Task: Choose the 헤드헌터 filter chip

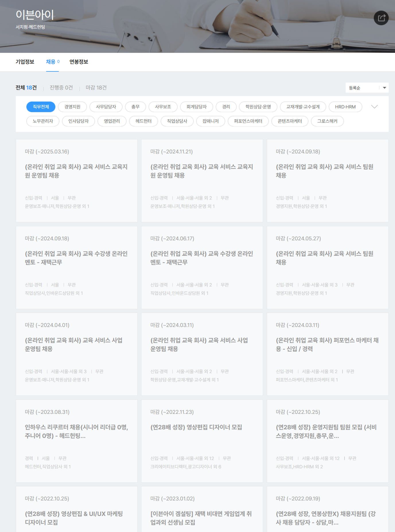Action: (x=143, y=121)
